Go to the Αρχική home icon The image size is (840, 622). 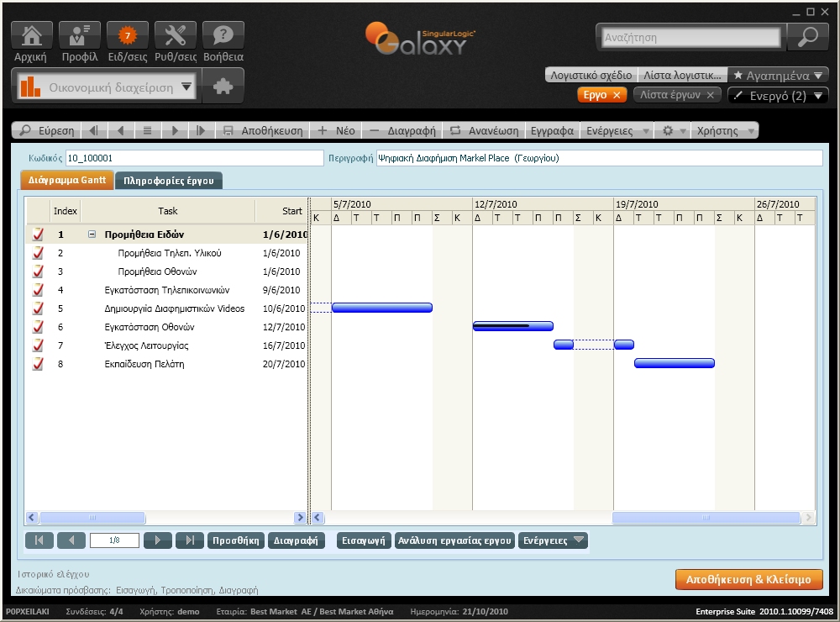pyautogui.click(x=32, y=35)
